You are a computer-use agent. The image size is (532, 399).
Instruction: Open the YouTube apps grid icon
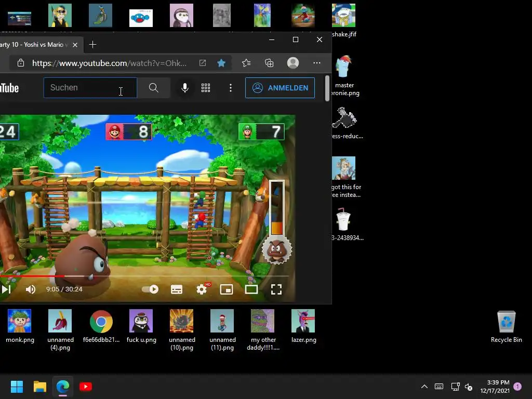pyautogui.click(x=206, y=88)
